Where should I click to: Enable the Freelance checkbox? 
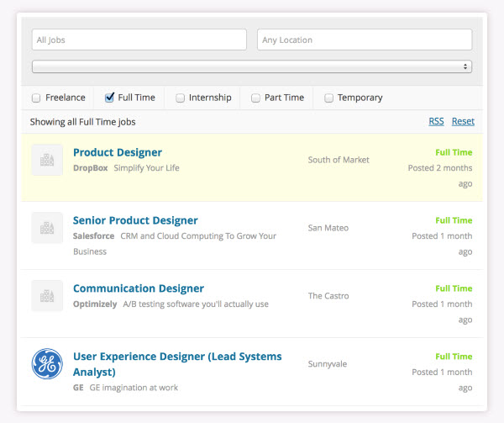pos(36,98)
